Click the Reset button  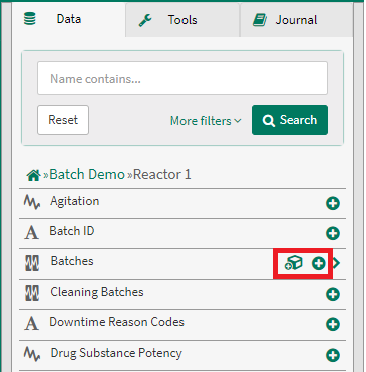(x=63, y=120)
